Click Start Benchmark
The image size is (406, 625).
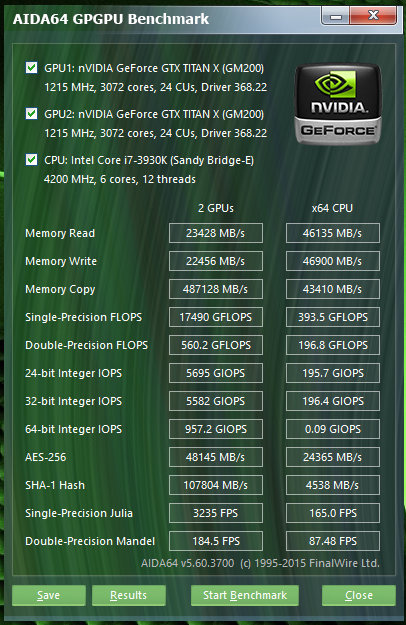[245, 595]
